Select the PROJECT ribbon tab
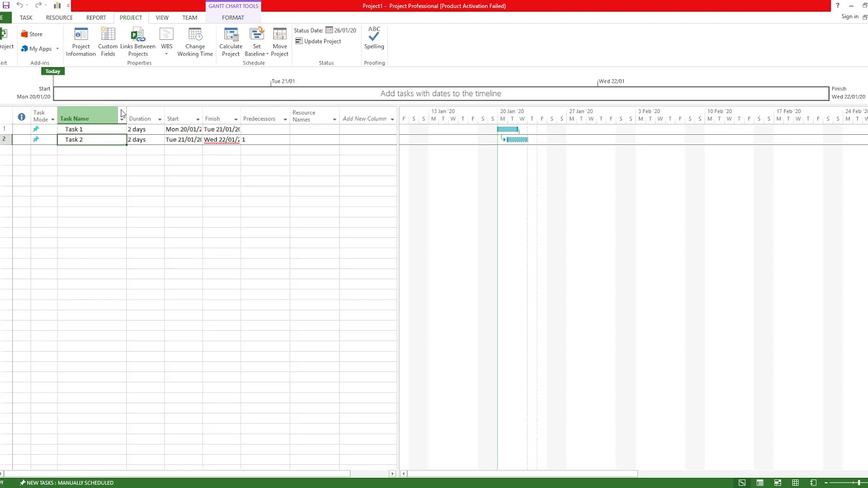Screen dimensions: 868x488 pos(131,18)
